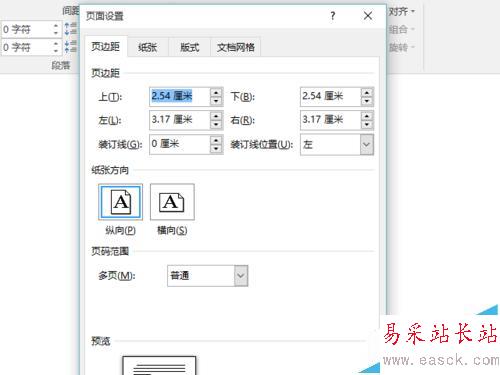Click the gutter 装订线(G) field
The image size is (500, 375).
click(x=180, y=144)
